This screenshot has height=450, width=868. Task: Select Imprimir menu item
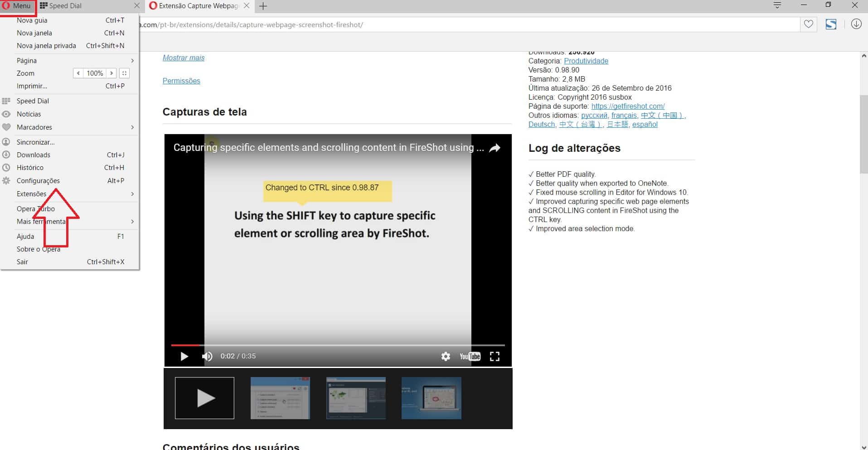tap(70, 86)
